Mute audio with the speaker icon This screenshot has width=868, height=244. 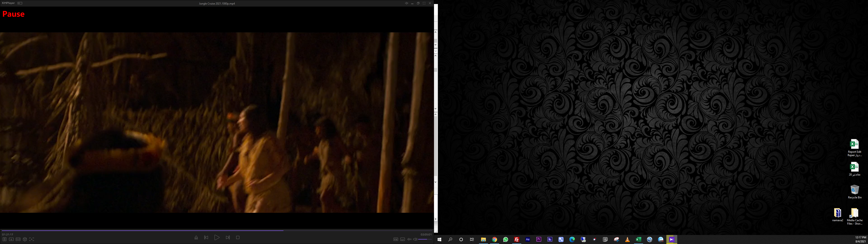[415, 239]
